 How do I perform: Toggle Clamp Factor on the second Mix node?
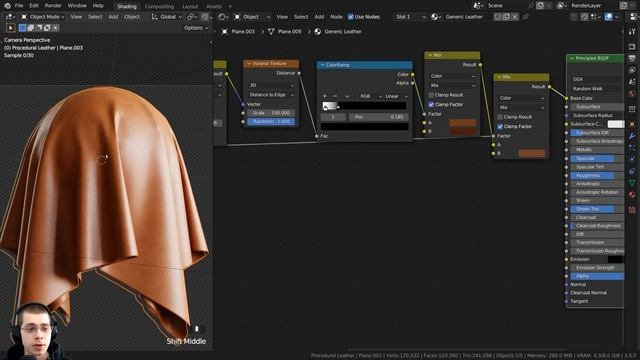tap(500, 127)
